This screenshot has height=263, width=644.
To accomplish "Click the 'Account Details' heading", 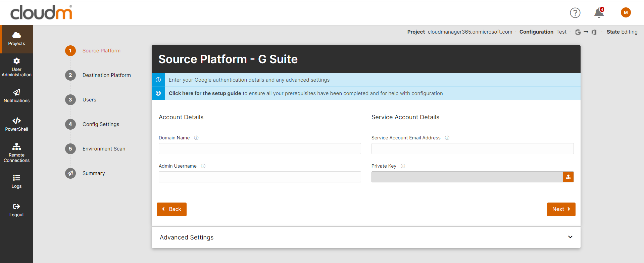I will click(181, 117).
